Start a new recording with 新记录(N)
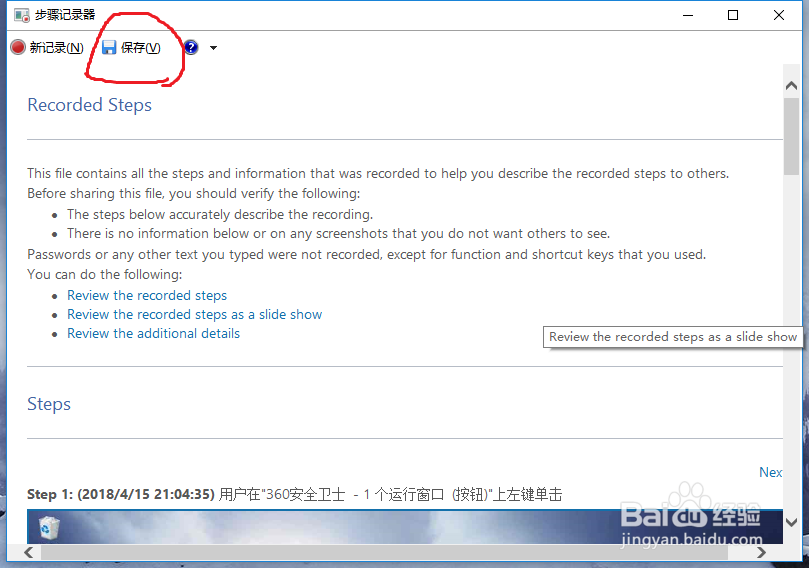This screenshot has height=568, width=809. click(47, 47)
